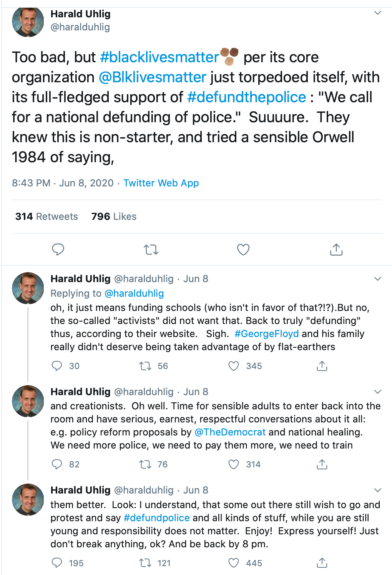Open Harald Uhlig's profile picture at top
392x575 pixels.
[x=28, y=21]
